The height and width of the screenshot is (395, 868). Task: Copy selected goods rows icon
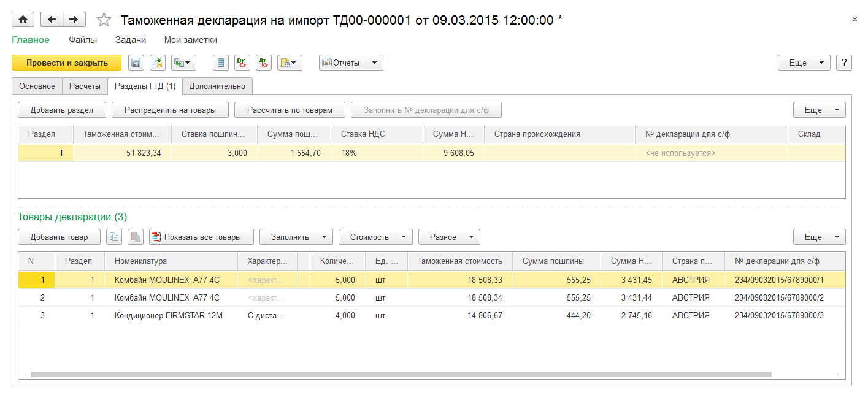115,237
